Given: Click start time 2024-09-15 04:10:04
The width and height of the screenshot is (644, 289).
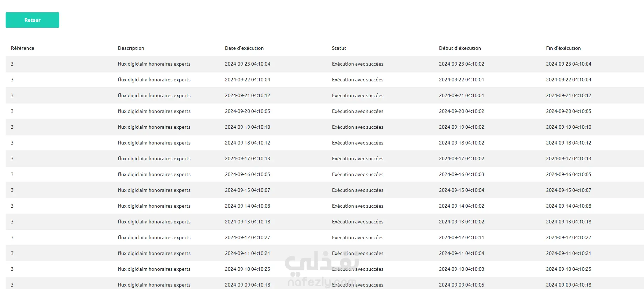Looking at the screenshot, I should 461,190.
